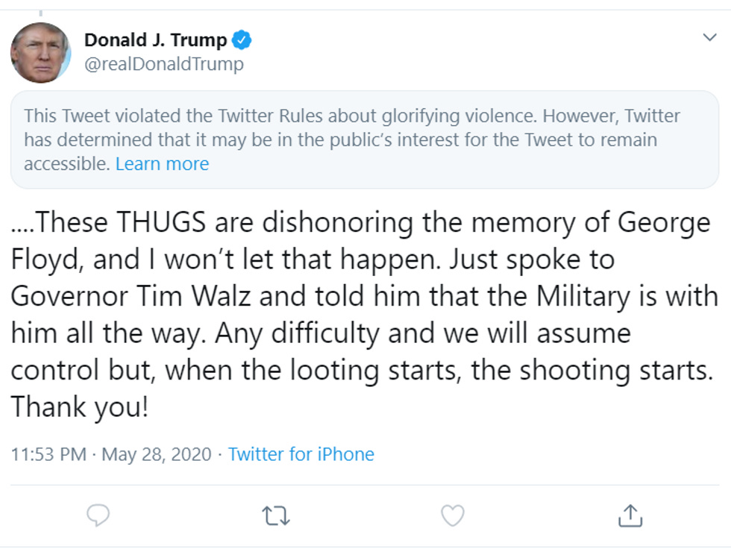
Task: Open Donald J. Trump's profile picture
Action: (x=41, y=51)
